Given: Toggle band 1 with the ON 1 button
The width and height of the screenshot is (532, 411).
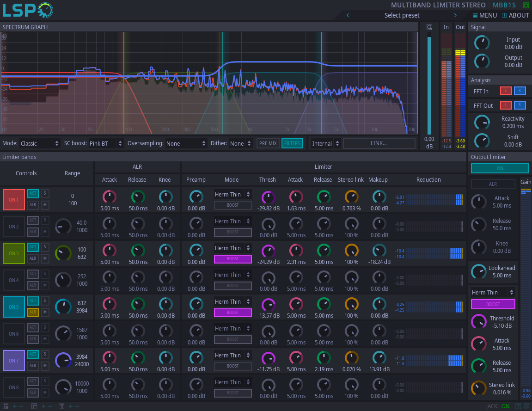Looking at the screenshot, I should [x=13, y=200].
